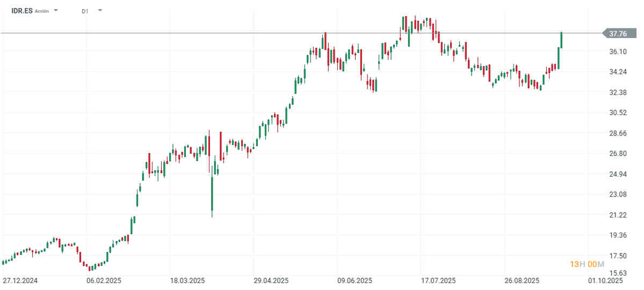Select the D1 timeframe label
The height and width of the screenshot is (290, 644).
85,11
